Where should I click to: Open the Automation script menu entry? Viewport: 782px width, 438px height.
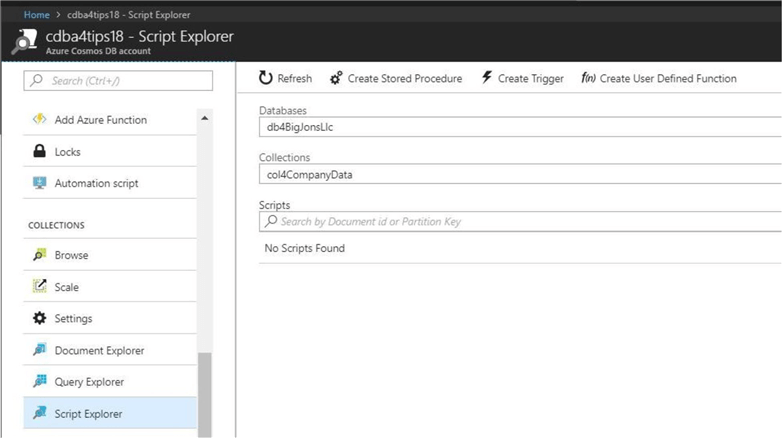pyautogui.click(x=110, y=183)
